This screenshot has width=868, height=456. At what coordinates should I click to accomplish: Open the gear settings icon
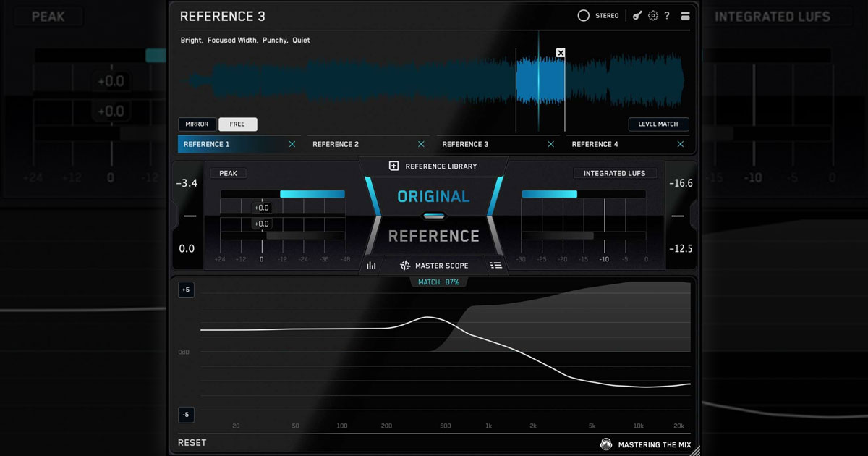point(653,15)
